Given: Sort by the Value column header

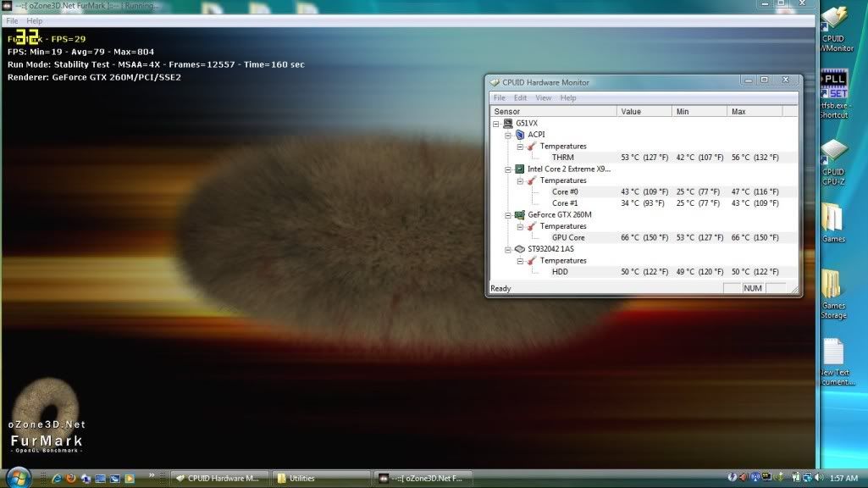Looking at the screenshot, I should (x=644, y=111).
